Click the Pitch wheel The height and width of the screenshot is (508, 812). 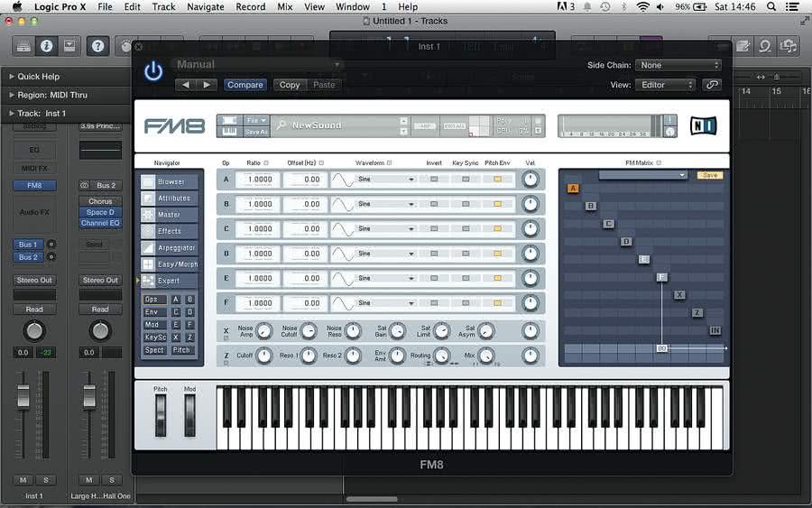(x=161, y=415)
